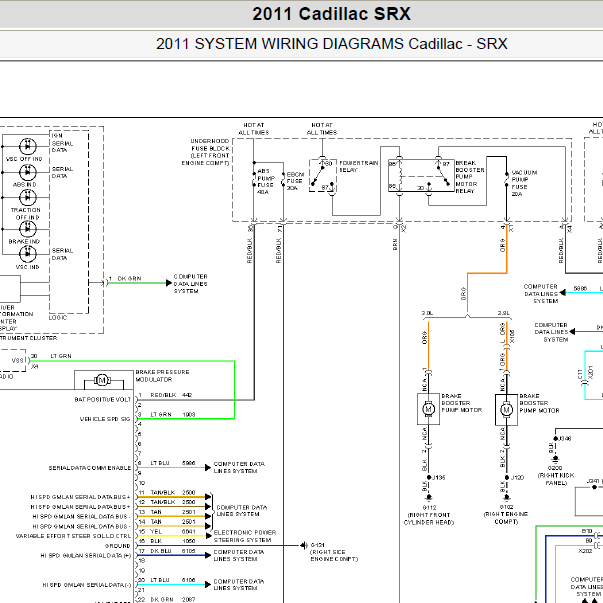Viewport: 603px width, 603px height.
Task: Click the J346 splice dot
Action: tap(555, 438)
